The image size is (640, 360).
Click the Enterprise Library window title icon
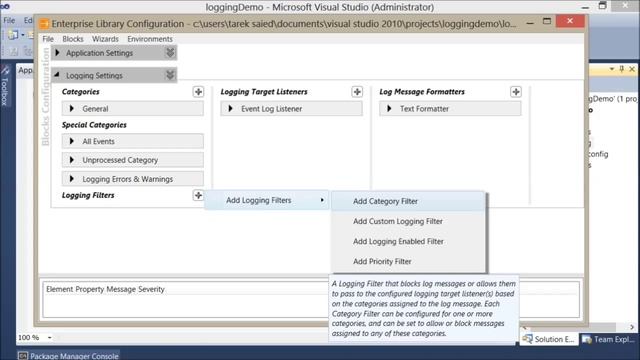44,24
